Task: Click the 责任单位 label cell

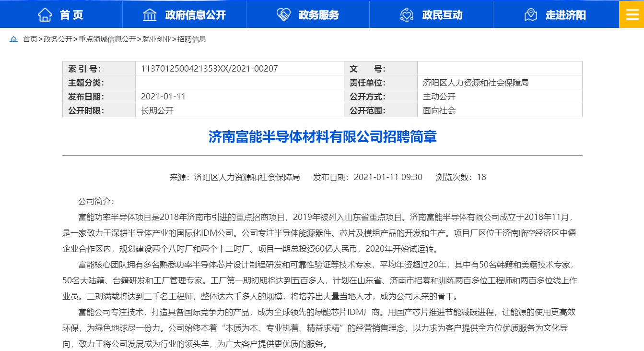Action: click(x=381, y=83)
